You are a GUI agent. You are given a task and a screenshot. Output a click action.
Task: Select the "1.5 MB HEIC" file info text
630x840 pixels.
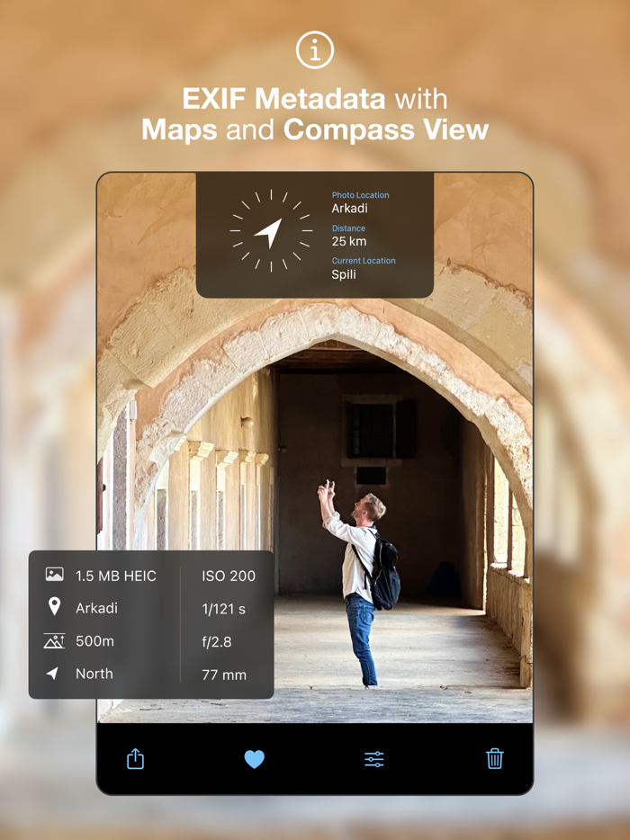coord(116,576)
